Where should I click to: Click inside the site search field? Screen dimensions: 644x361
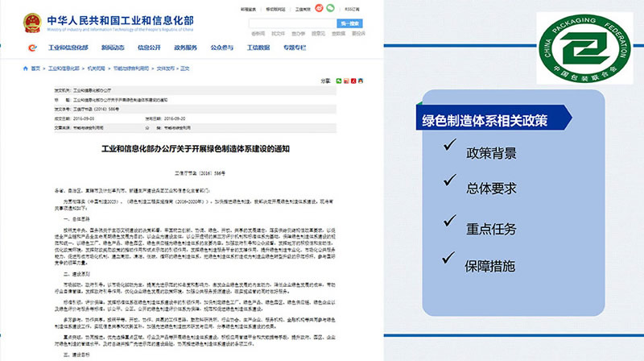point(292,23)
